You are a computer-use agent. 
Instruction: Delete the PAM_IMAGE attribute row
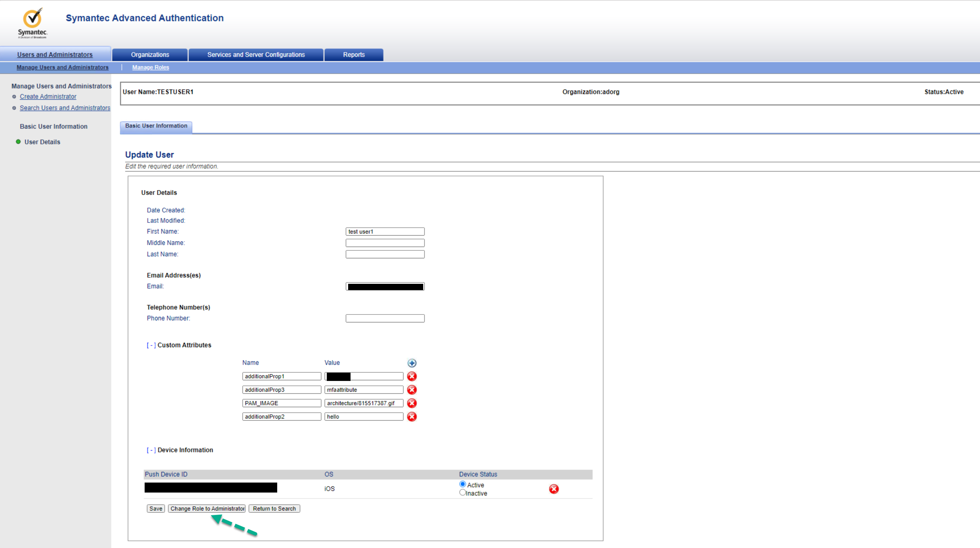click(x=411, y=403)
